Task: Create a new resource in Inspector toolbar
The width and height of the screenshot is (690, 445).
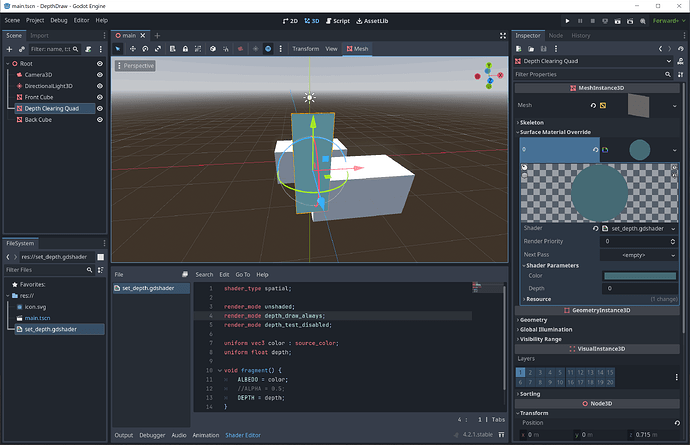Action: pos(519,49)
